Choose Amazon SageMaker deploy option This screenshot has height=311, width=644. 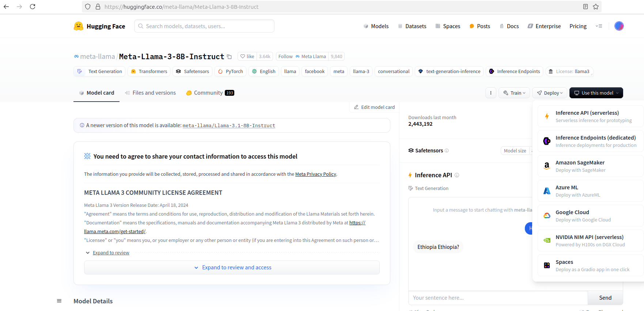coord(590,166)
